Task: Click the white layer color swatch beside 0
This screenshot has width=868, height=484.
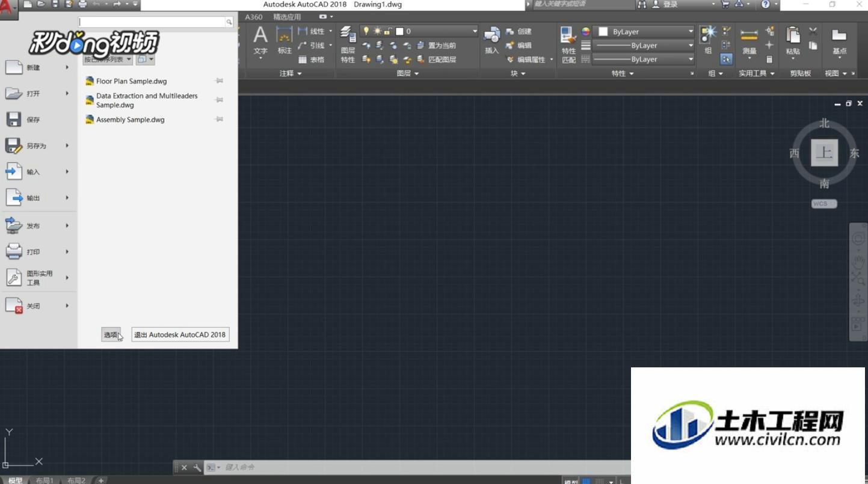Action: point(399,31)
